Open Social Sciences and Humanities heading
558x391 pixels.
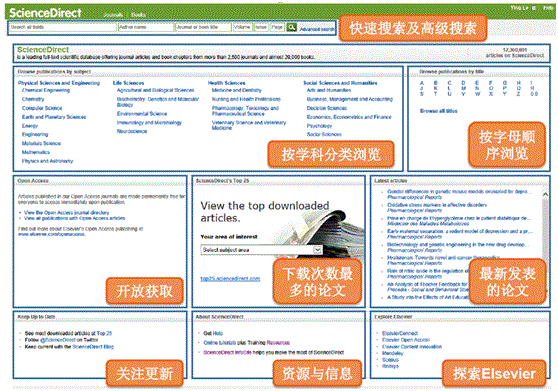click(x=340, y=83)
